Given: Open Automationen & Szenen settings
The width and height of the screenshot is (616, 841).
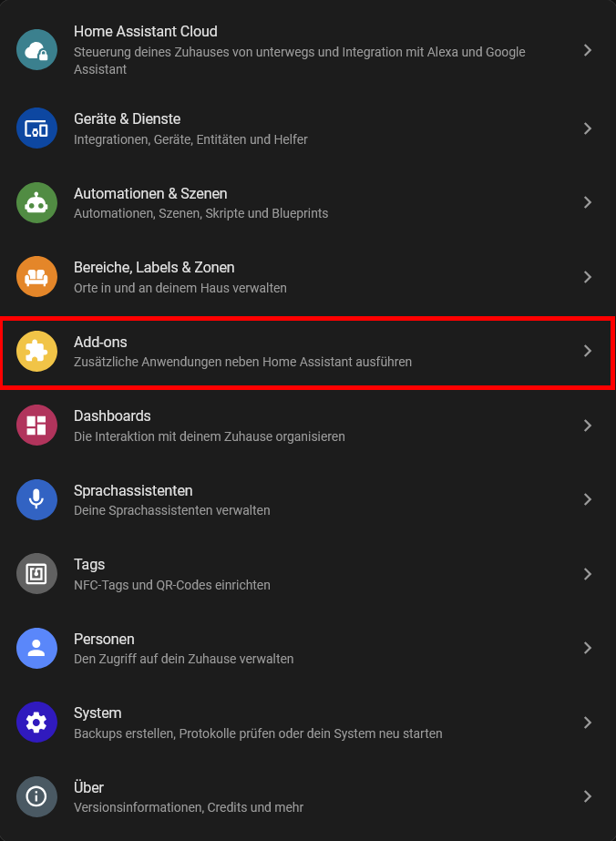Looking at the screenshot, I should click(x=308, y=203).
